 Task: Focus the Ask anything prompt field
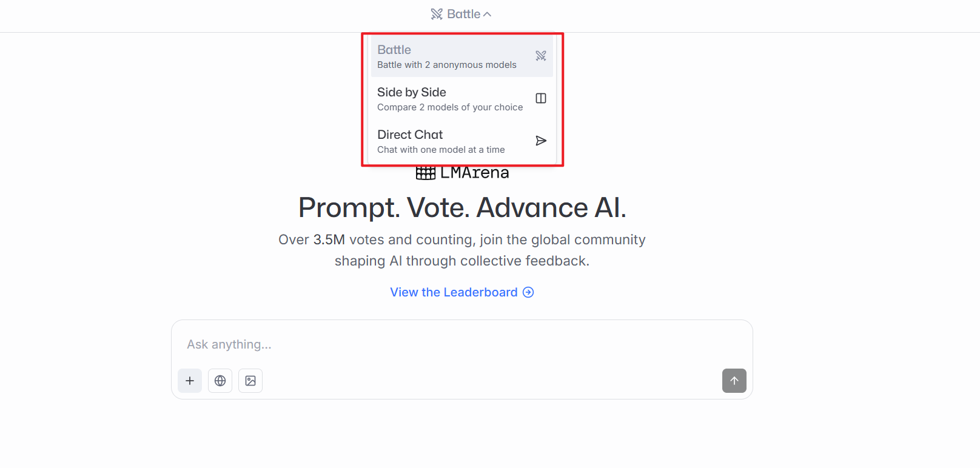[x=461, y=344]
